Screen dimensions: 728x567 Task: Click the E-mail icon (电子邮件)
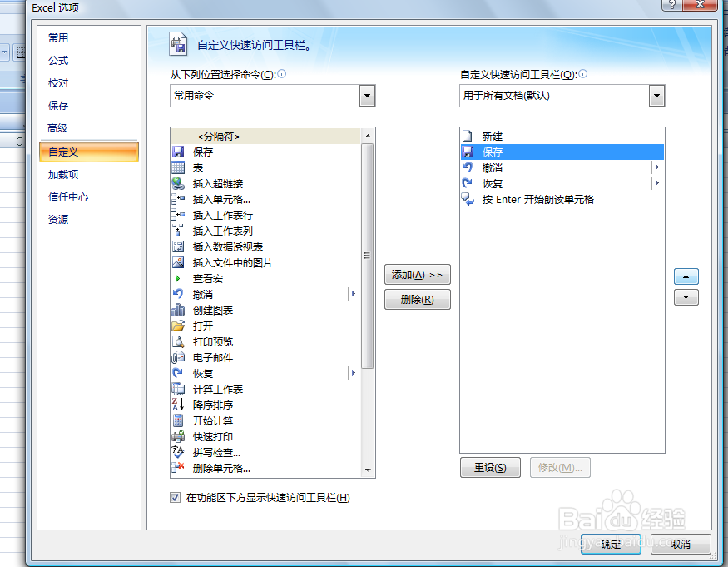178,357
